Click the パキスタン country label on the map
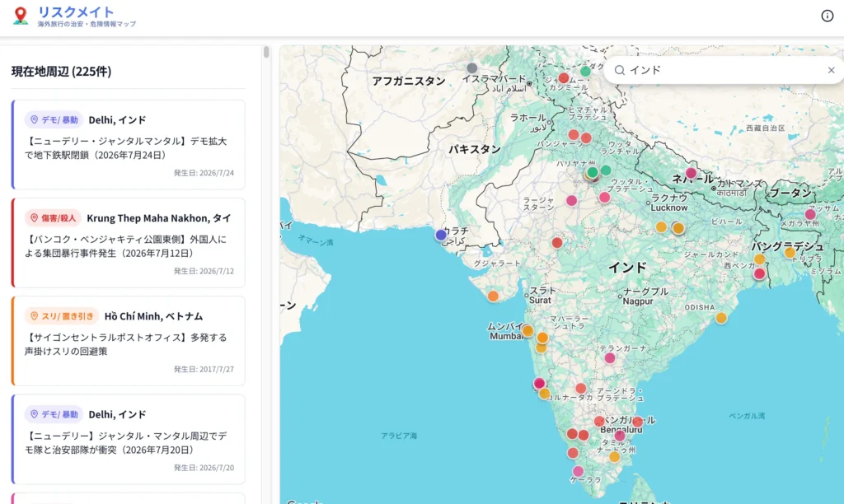844x504 pixels. [475, 149]
